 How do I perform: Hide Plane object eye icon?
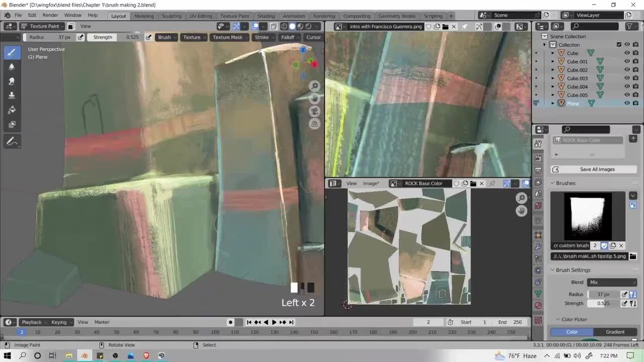coord(627,104)
